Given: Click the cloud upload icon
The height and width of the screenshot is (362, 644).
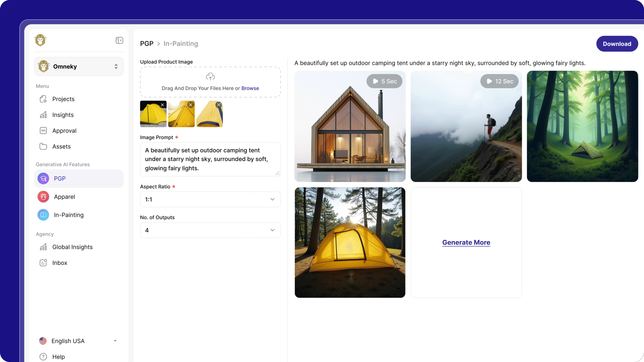Looking at the screenshot, I should [x=210, y=76].
